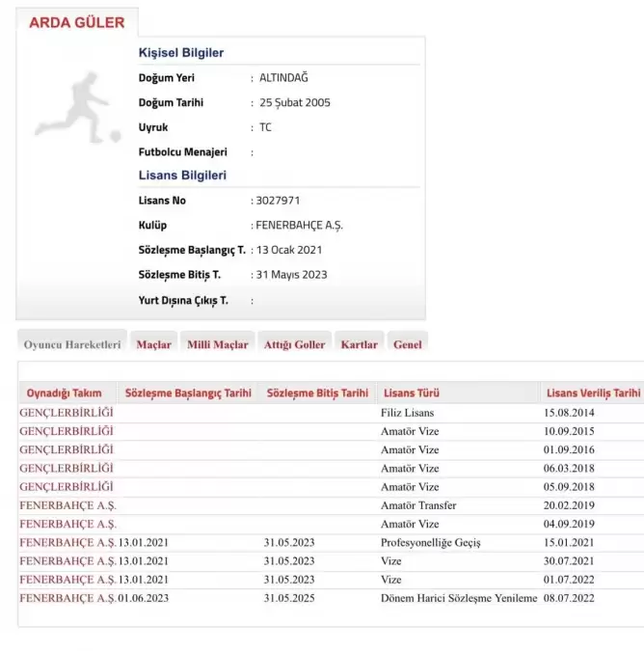Switch to the Maçlar tab

point(153,344)
